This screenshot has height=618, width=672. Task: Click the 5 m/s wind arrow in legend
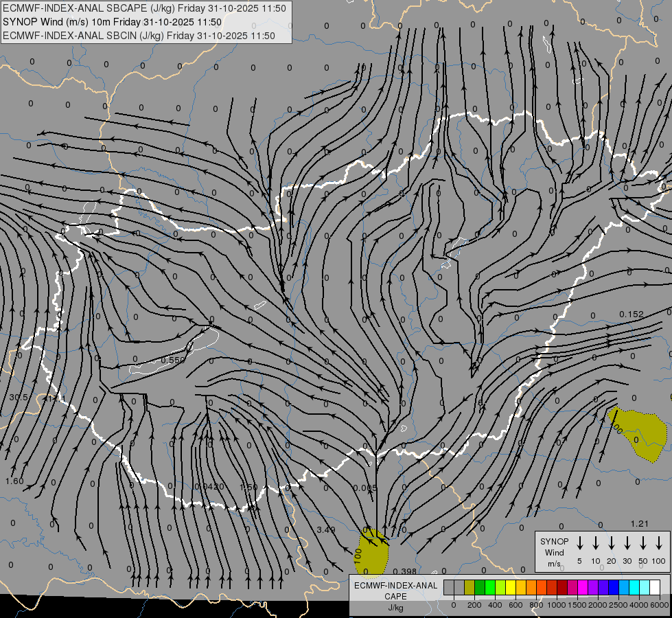(579, 542)
